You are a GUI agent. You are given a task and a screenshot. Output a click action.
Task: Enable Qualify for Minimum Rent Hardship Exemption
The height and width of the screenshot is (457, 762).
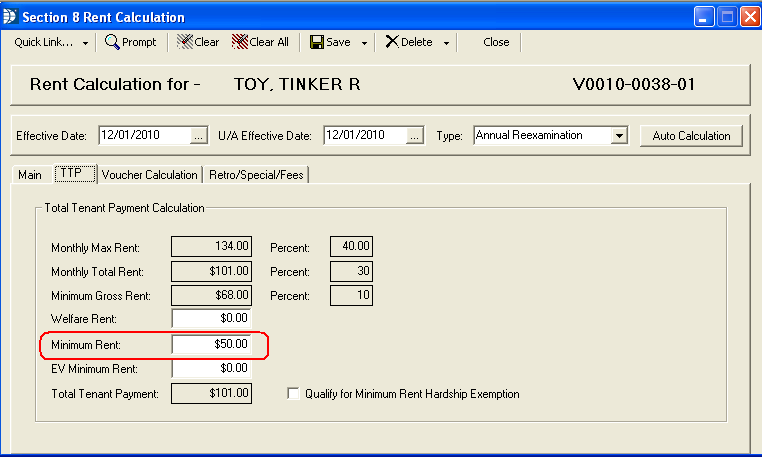(293, 393)
